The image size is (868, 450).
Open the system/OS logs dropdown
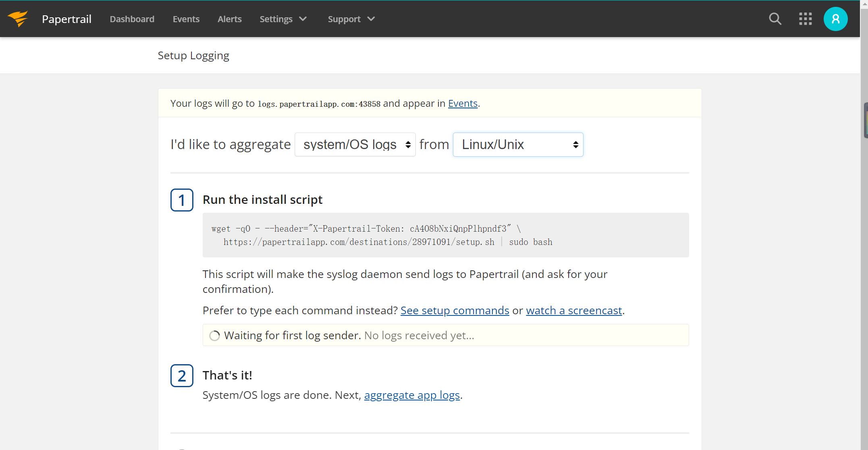[355, 145]
